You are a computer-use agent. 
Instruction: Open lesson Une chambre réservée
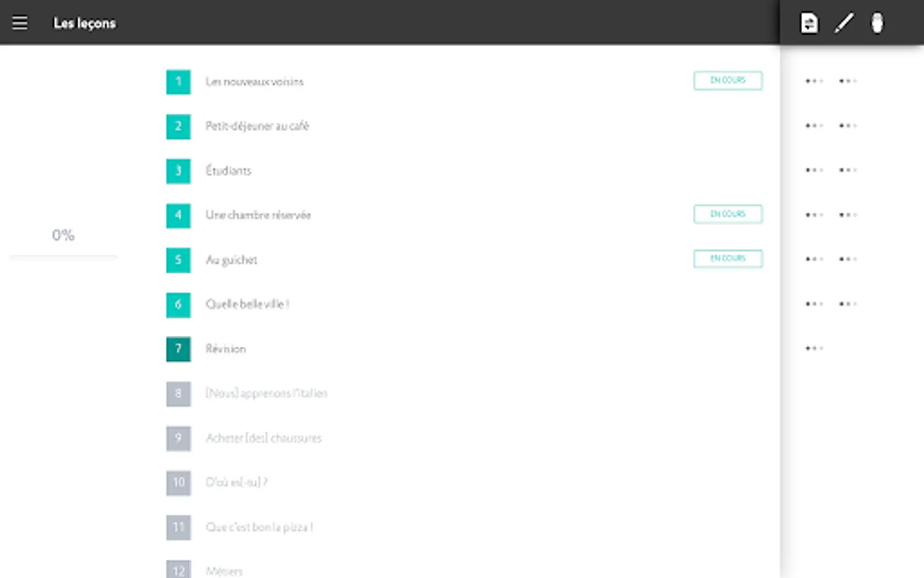258,215
